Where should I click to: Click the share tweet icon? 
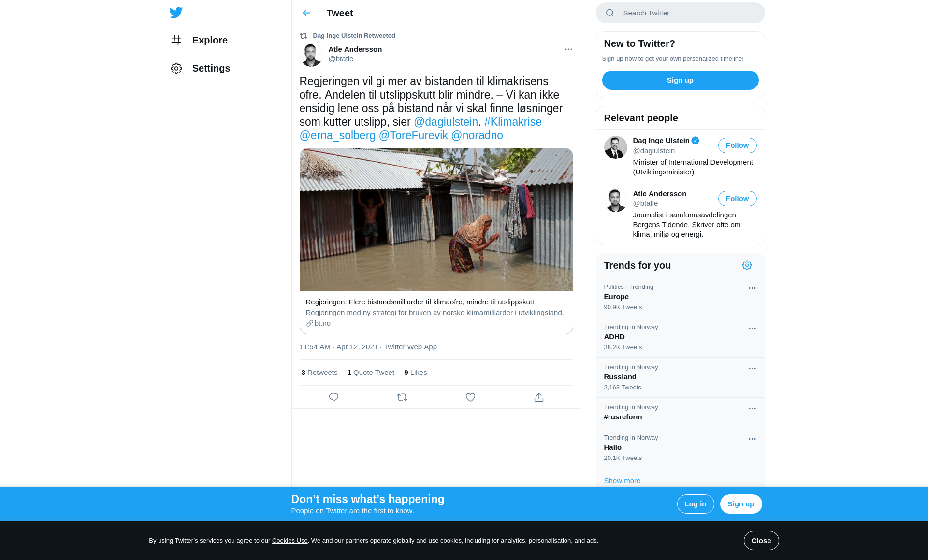pos(539,397)
